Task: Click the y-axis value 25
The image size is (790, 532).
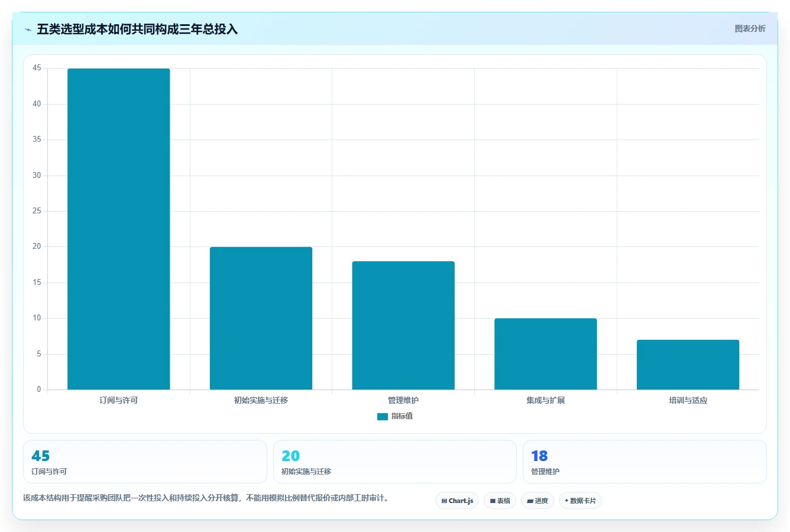Action: (x=37, y=211)
